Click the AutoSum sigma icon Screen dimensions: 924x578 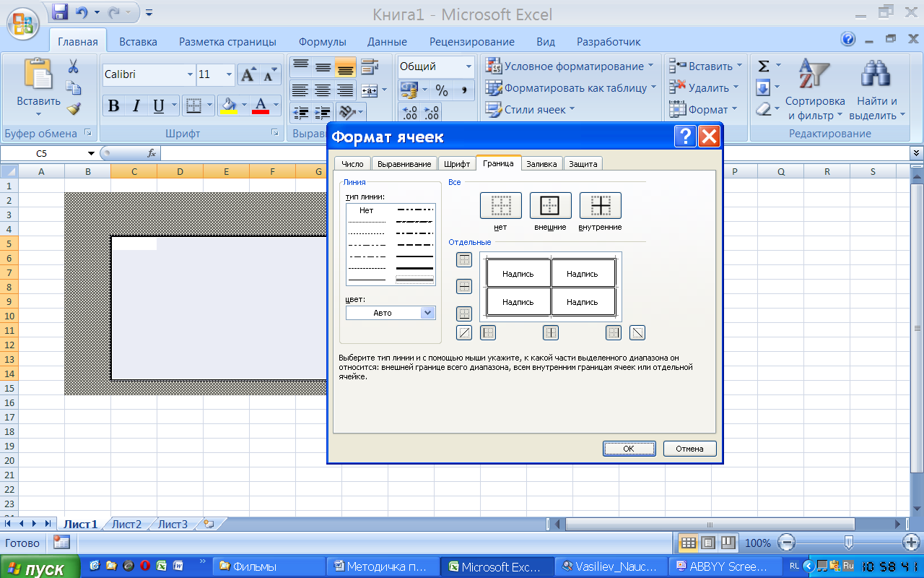click(x=764, y=66)
